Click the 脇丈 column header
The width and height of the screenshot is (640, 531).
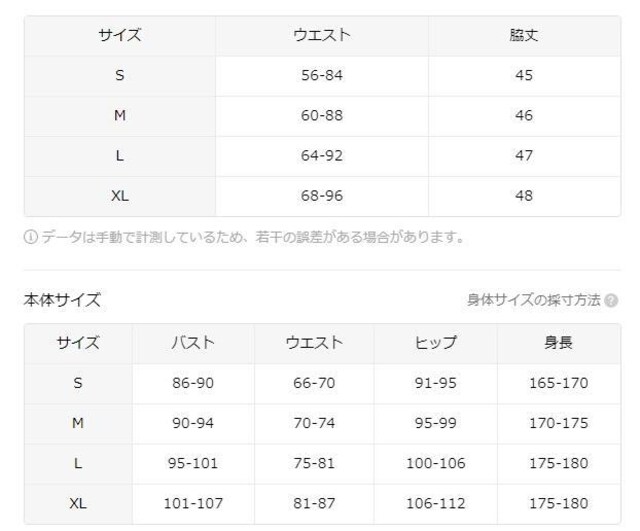tap(524, 36)
